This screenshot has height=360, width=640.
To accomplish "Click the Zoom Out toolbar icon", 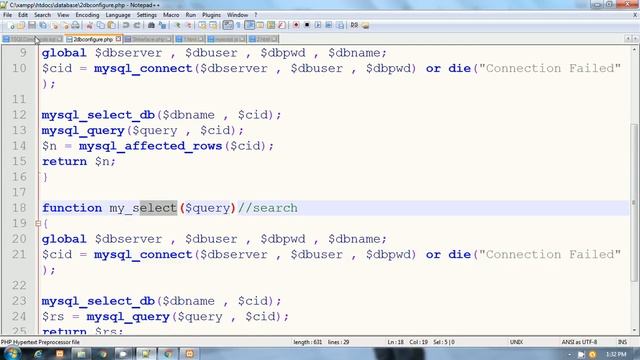I will coord(188,25).
